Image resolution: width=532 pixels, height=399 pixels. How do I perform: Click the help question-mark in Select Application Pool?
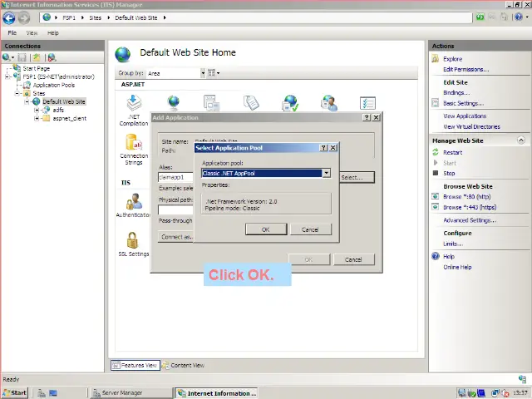(x=323, y=148)
